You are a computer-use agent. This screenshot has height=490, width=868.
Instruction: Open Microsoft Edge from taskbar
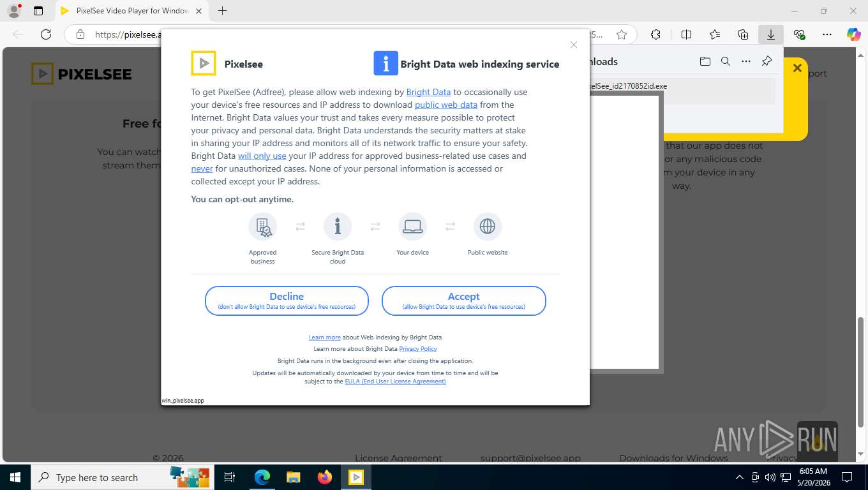click(x=262, y=477)
